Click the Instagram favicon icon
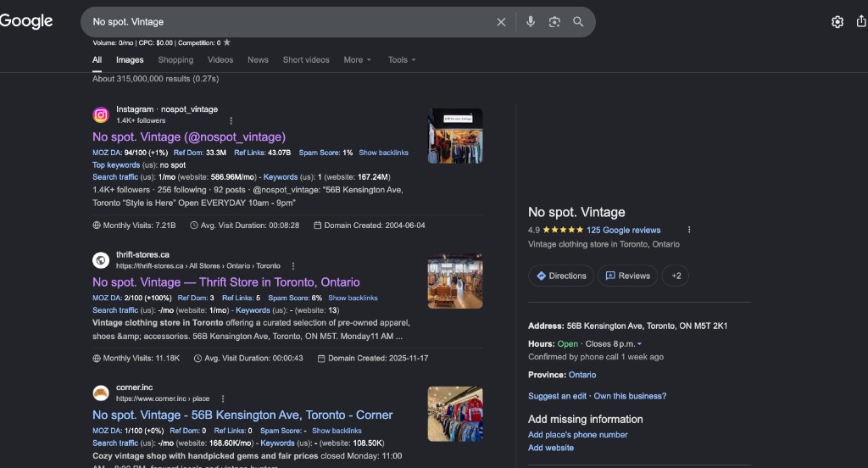This screenshot has height=468, width=868. point(101,114)
